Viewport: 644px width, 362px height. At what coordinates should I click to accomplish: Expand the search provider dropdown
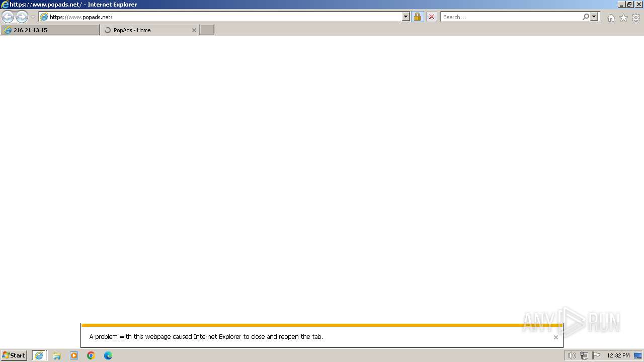pyautogui.click(x=594, y=17)
